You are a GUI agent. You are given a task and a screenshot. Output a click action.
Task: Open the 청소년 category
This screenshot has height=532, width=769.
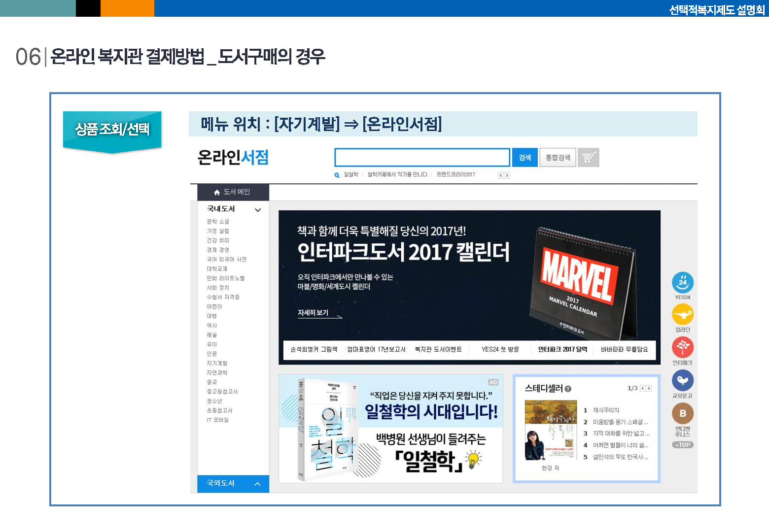pyautogui.click(x=214, y=401)
